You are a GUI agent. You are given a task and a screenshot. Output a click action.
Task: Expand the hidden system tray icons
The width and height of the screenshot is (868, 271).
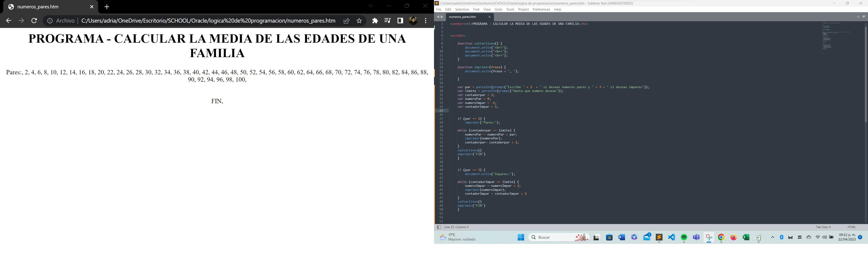(773, 237)
